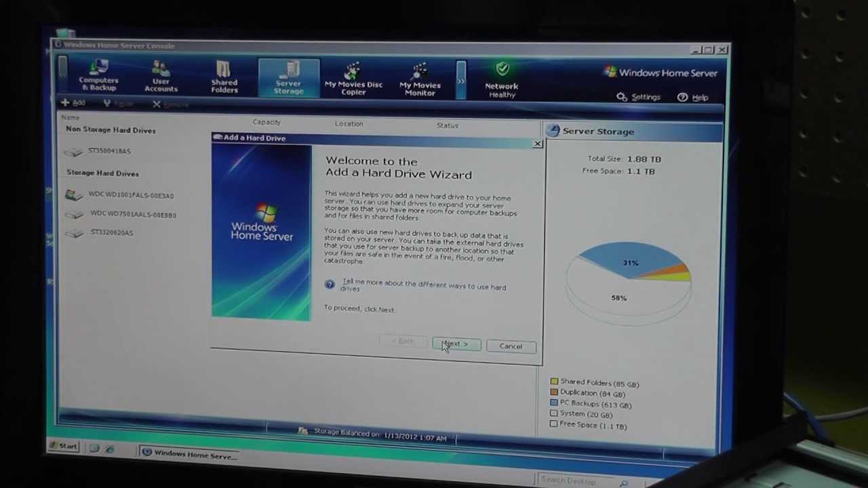Screen dimensions: 868x488
Task: Click the Free Space 1.1 TB value
Action: pyautogui.click(x=641, y=171)
